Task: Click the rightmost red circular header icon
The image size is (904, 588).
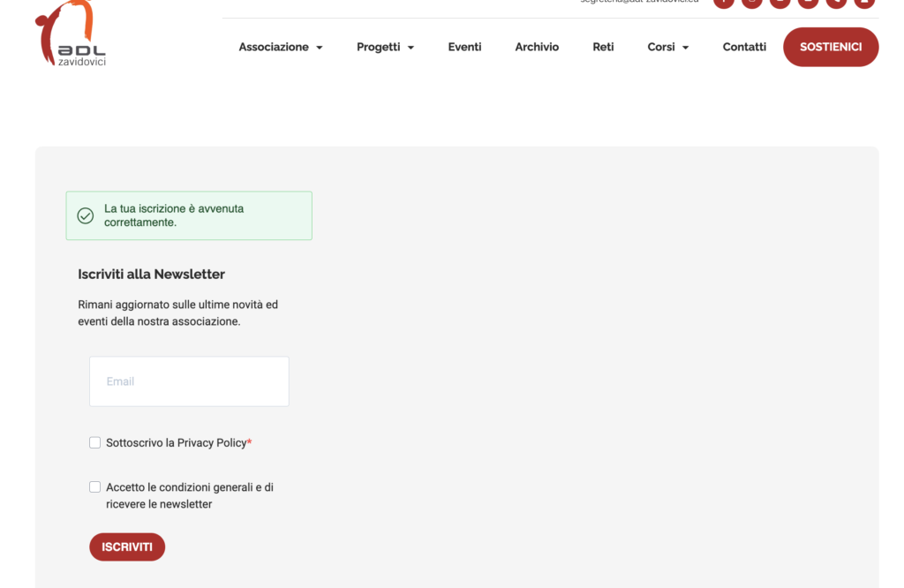Action: pyautogui.click(x=864, y=3)
